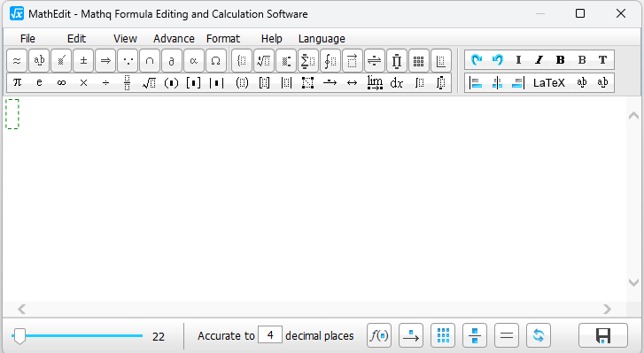The height and width of the screenshot is (353, 644).
Task: Click the blue refresh arrows button
Action: click(x=539, y=336)
